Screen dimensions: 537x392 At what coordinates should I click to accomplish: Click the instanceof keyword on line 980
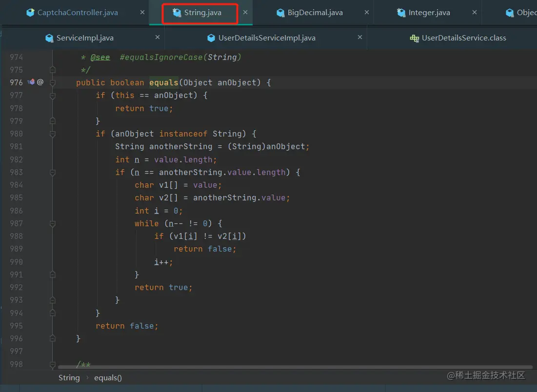(x=183, y=134)
